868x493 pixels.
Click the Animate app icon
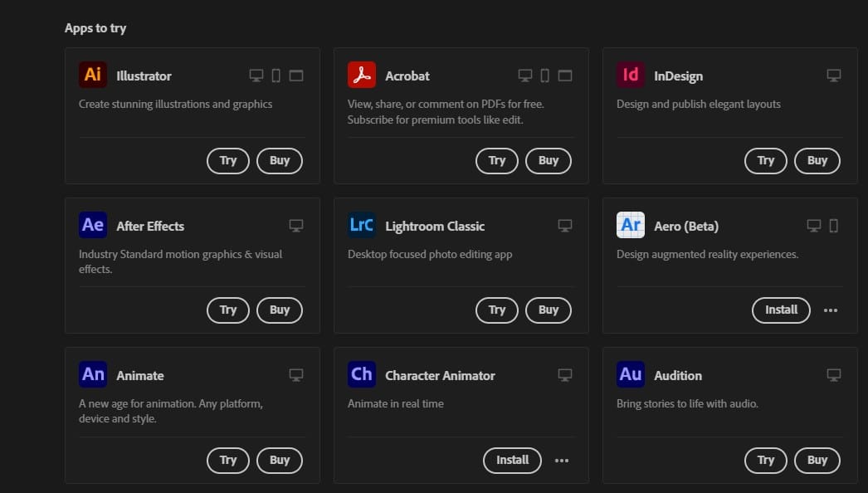(x=92, y=374)
